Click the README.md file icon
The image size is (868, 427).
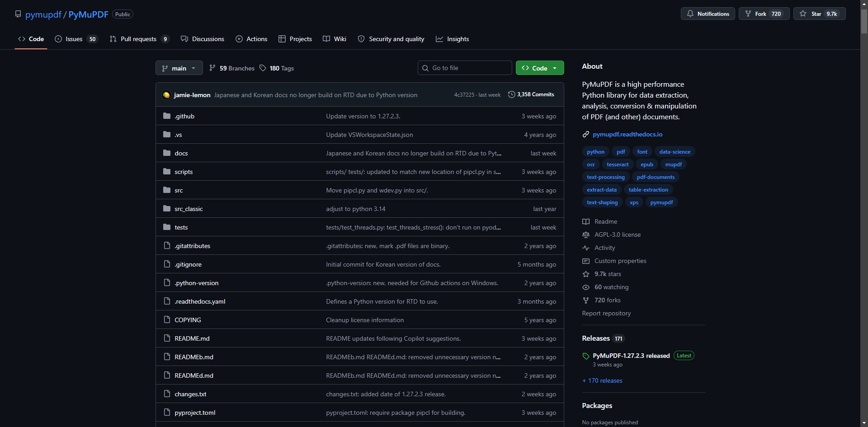tap(167, 338)
